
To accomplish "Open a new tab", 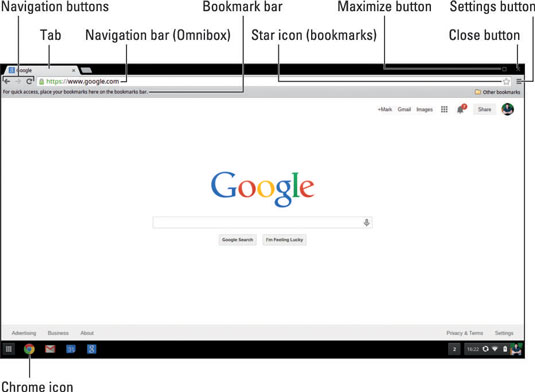I will pos(86,70).
